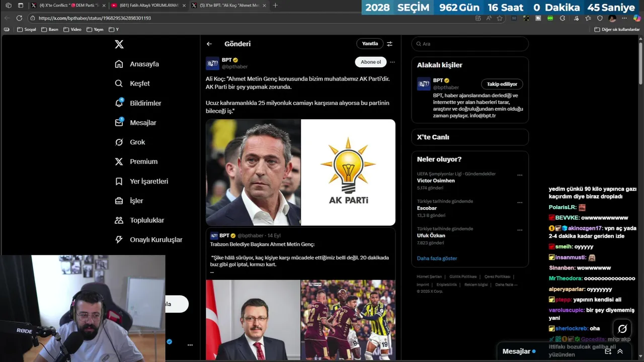
Task: Open Gizlilik Politikası footer link
Action: click(463, 277)
